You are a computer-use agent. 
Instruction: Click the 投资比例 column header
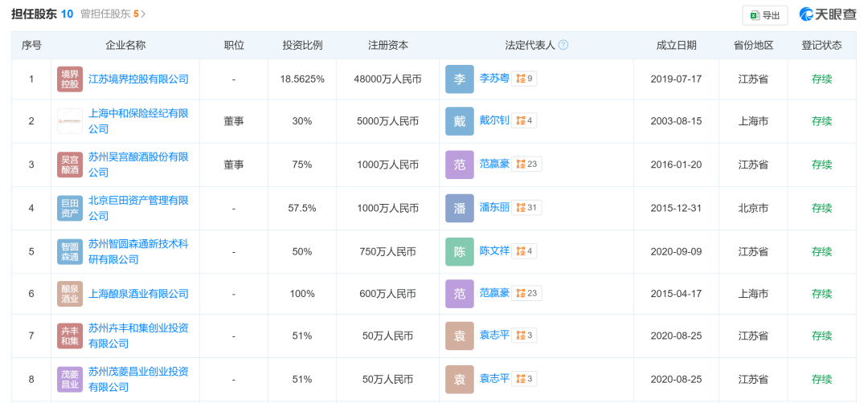tap(302, 45)
